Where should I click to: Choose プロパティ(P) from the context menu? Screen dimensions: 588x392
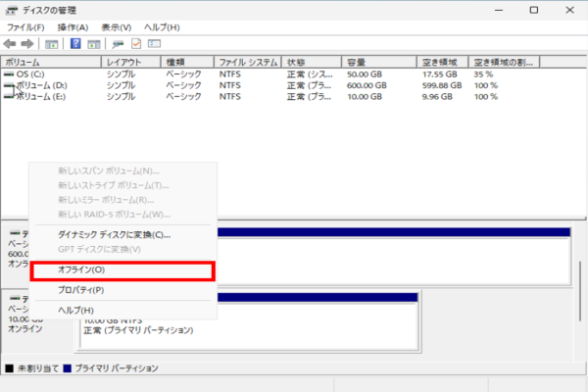(x=81, y=290)
